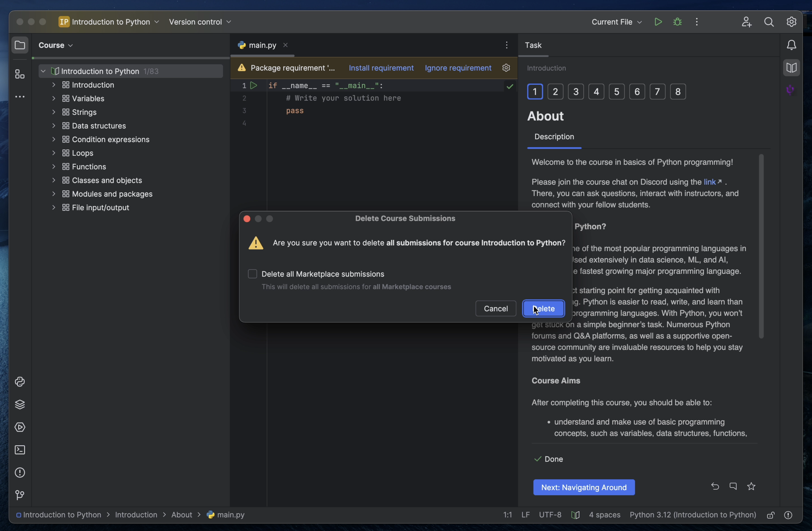Open IDE Settings gear
Image resolution: width=812 pixels, height=531 pixels.
coord(791,21)
